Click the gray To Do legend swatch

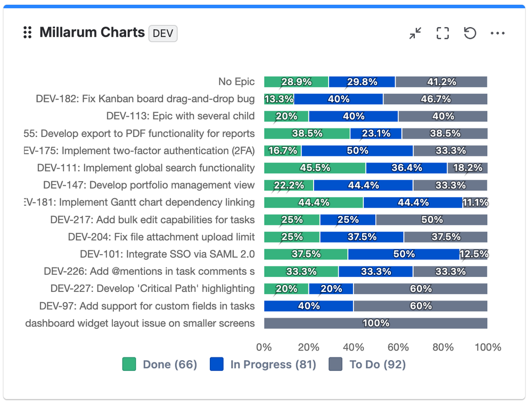coord(335,364)
